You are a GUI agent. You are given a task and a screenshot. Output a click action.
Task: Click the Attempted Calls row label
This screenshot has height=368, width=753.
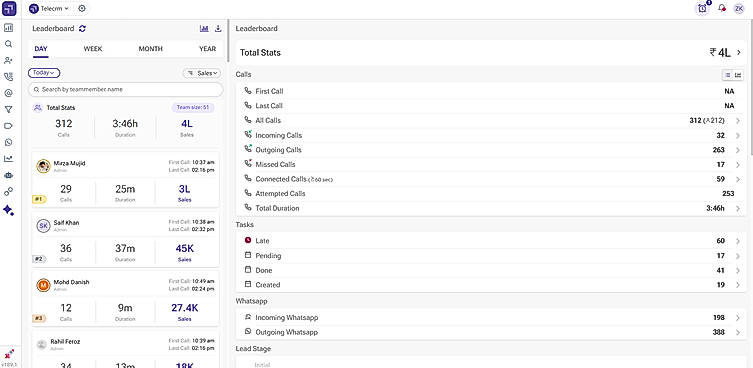click(280, 194)
